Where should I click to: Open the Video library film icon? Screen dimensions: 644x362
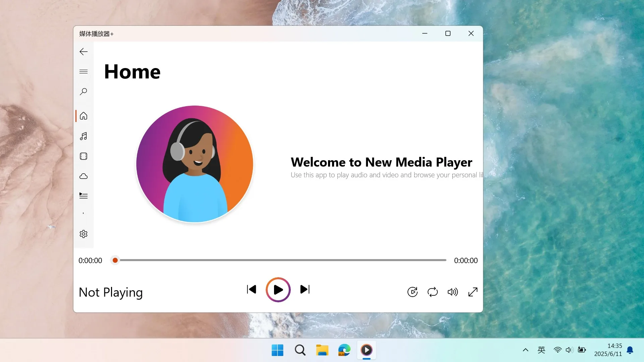pos(84,156)
